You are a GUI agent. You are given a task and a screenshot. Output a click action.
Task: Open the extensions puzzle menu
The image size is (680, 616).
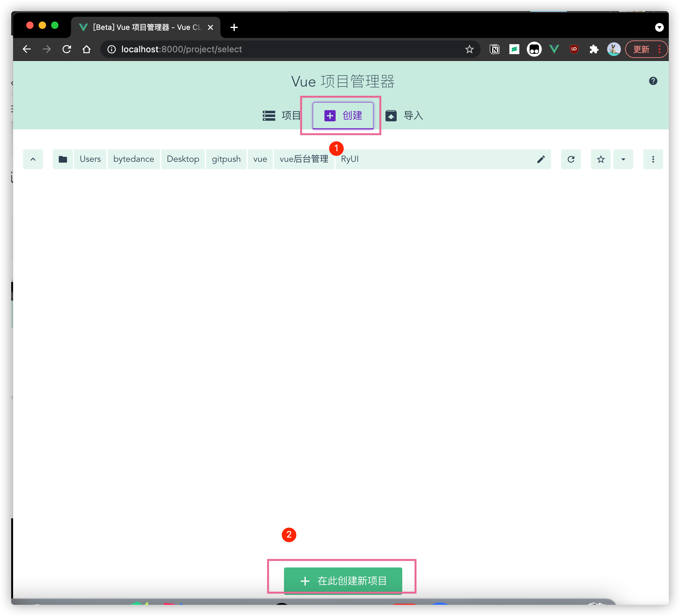[x=594, y=49]
